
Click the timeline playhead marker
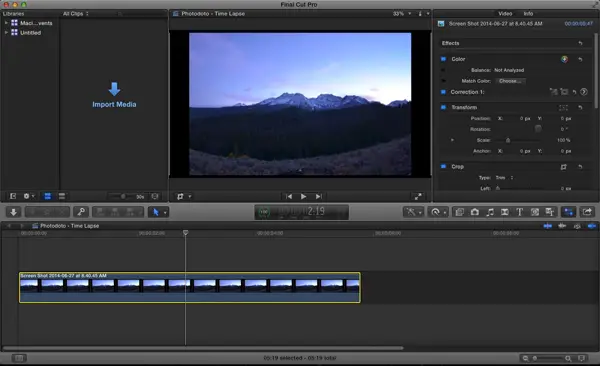[x=186, y=232]
